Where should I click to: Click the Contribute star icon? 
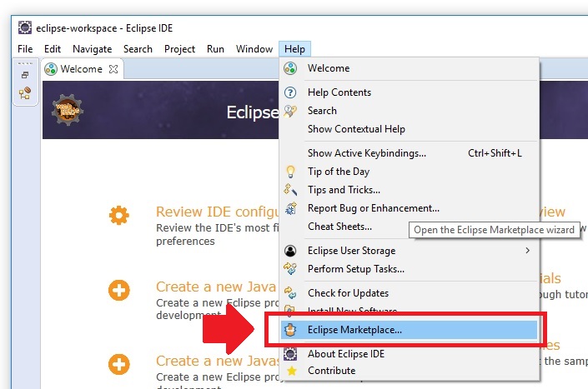click(291, 371)
